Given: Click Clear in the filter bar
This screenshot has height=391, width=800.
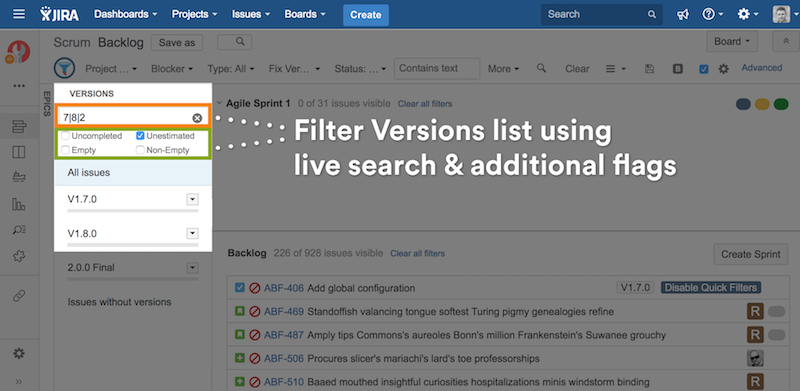Looking at the screenshot, I should [x=577, y=68].
